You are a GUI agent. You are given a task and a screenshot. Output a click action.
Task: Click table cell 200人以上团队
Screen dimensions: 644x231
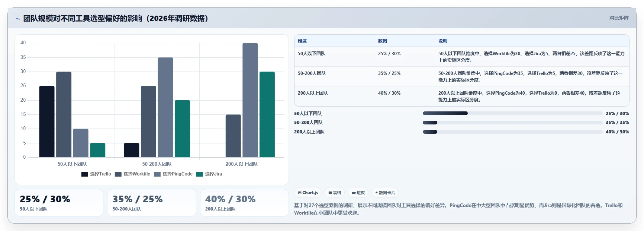pos(313,93)
